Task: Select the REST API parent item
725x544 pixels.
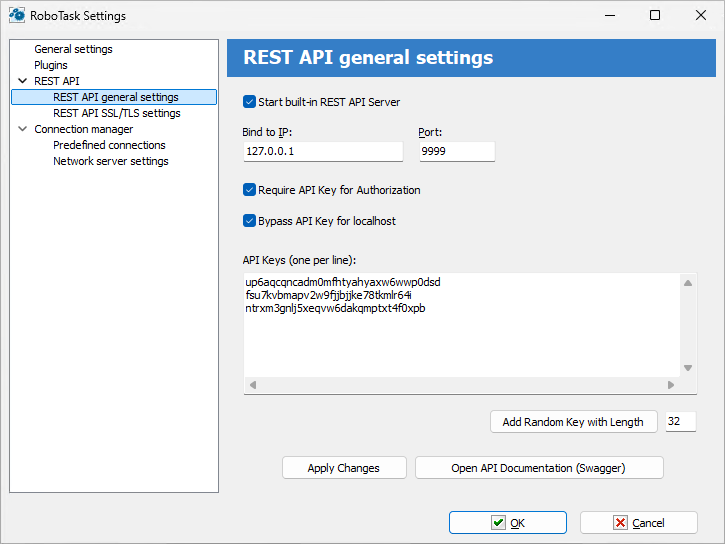Action: [x=57, y=81]
